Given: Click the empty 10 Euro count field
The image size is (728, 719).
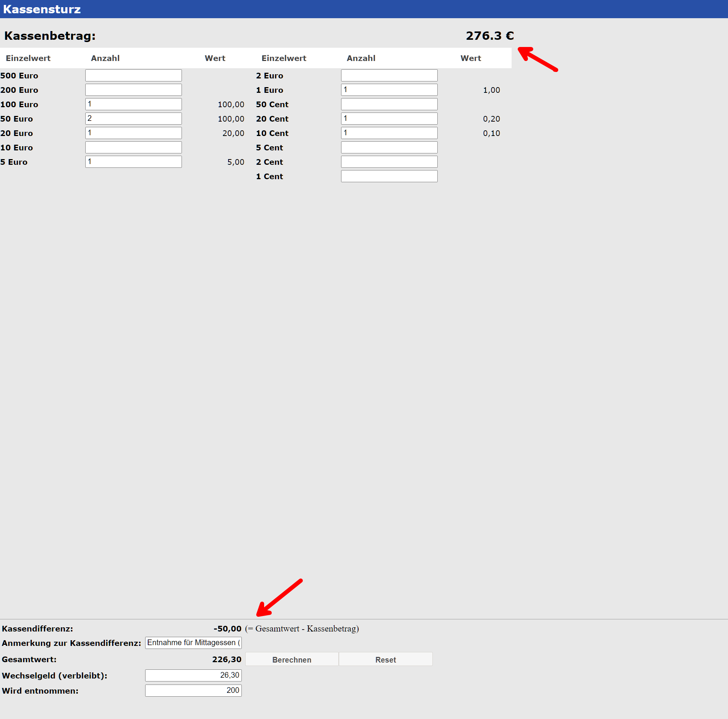Looking at the screenshot, I should pyautogui.click(x=133, y=147).
